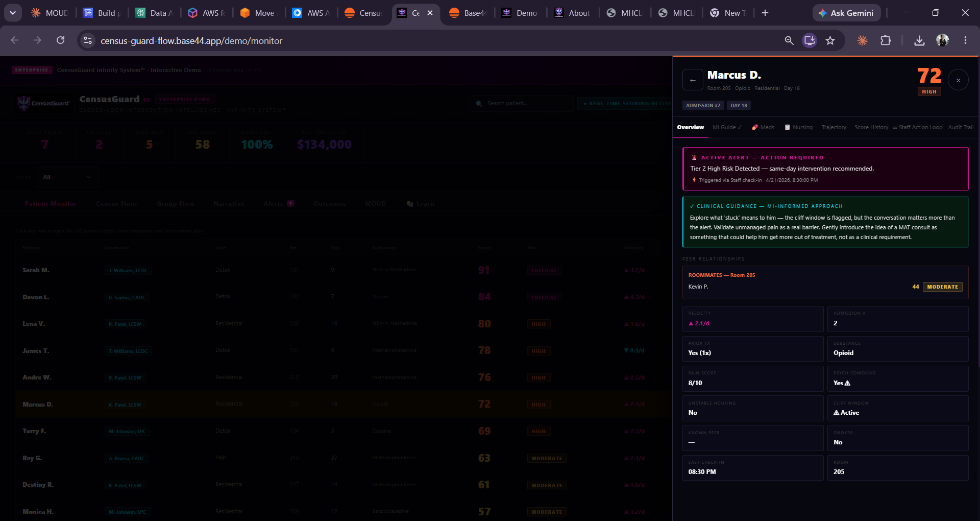Click the Psych Comorbid warning triangle icon
Image resolution: width=980 pixels, height=521 pixels.
848,383
